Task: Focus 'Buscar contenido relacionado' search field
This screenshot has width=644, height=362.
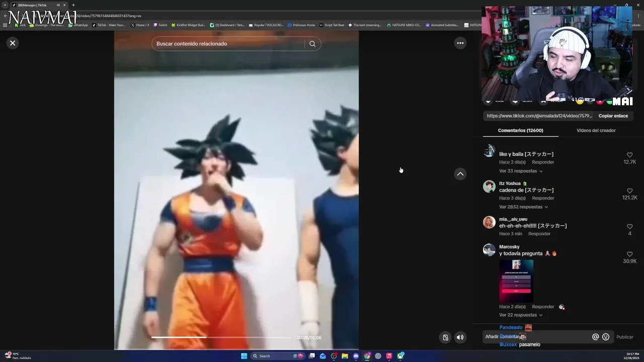Action: (x=229, y=44)
